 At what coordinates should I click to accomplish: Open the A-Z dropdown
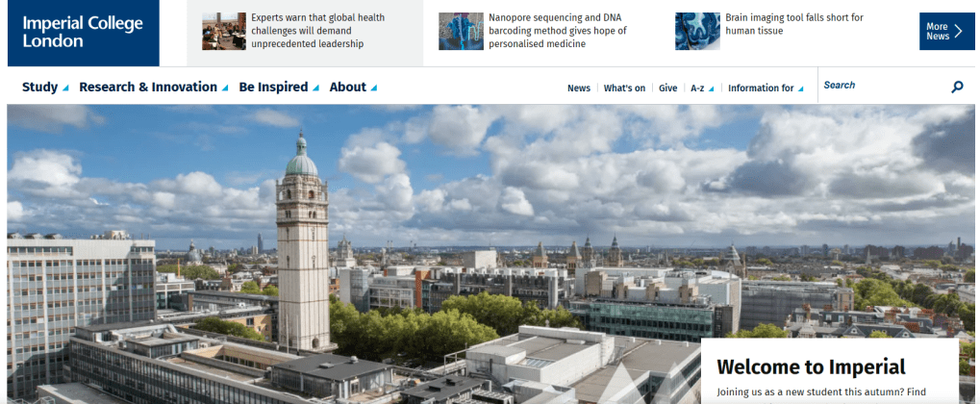pos(702,88)
